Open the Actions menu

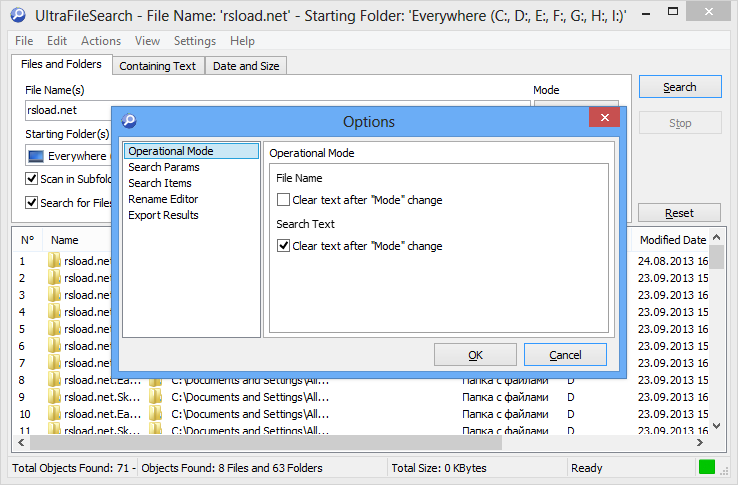[x=101, y=41]
